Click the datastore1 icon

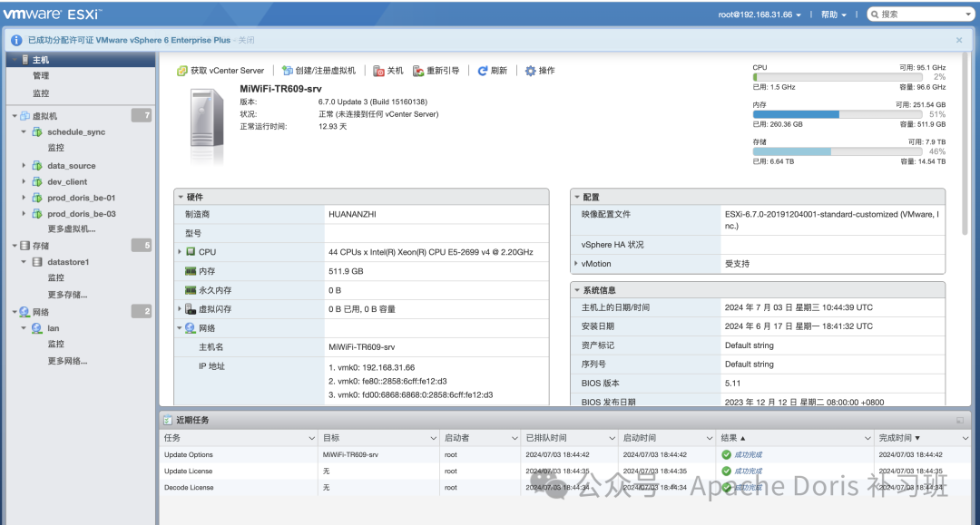[x=37, y=262]
